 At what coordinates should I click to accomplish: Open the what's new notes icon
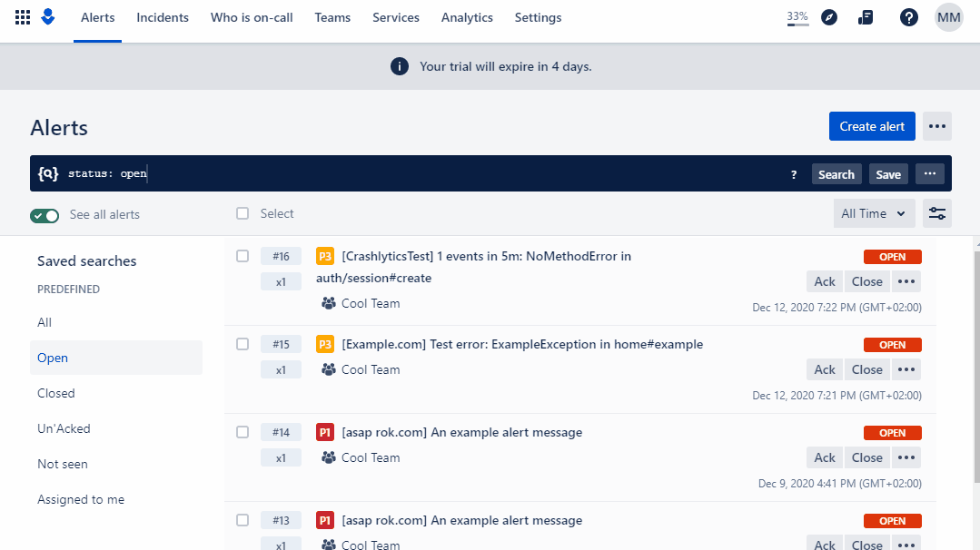(x=866, y=17)
